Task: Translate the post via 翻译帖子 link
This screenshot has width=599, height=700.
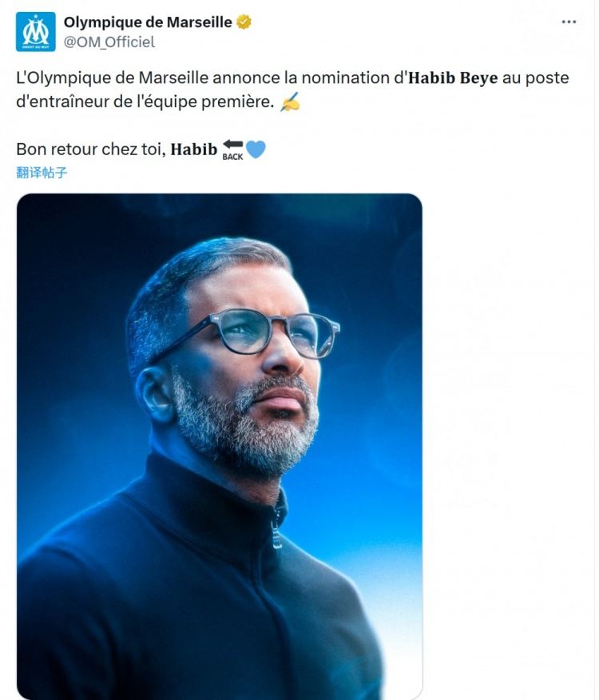Action: click(42, 172)
